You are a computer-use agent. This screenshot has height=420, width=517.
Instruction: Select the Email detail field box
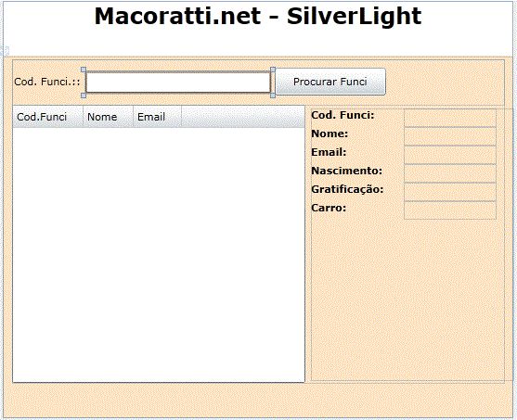[x=450, y=155]
